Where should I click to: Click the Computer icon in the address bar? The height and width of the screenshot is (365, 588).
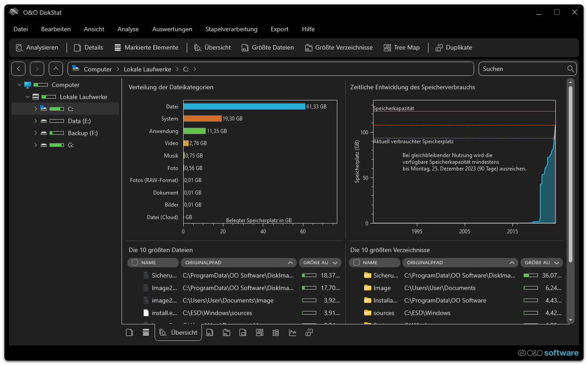tap(76, 69)
